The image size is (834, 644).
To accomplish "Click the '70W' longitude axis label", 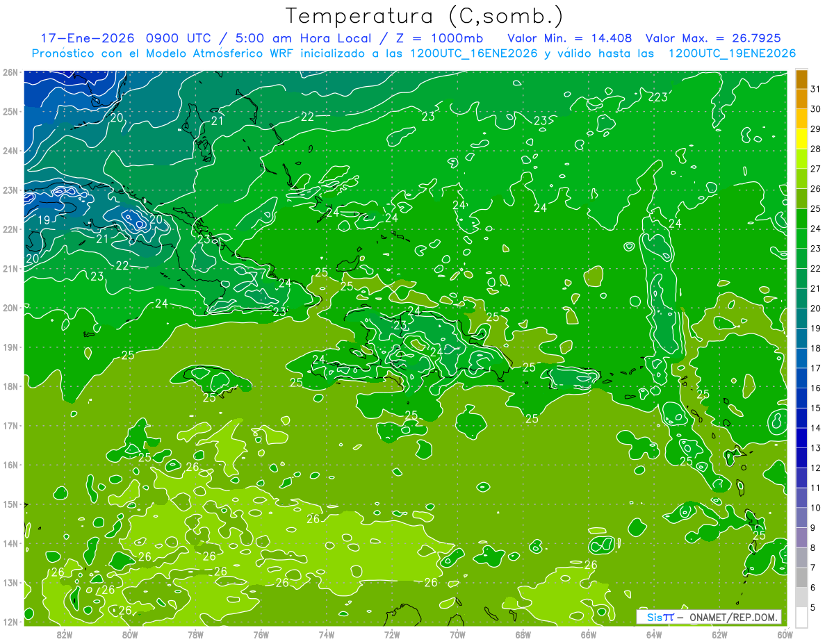I will pos(457,634).
